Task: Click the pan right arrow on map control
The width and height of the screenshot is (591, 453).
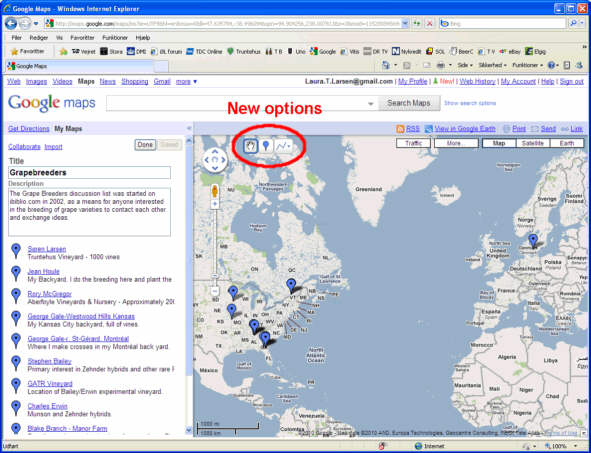Action: coord(223,160)
